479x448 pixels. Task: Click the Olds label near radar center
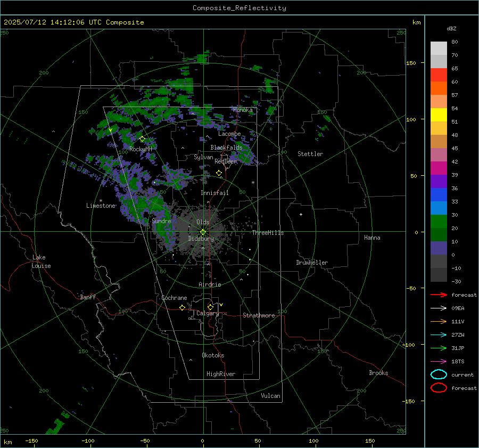pyautogui.click(x=203, y=222)
